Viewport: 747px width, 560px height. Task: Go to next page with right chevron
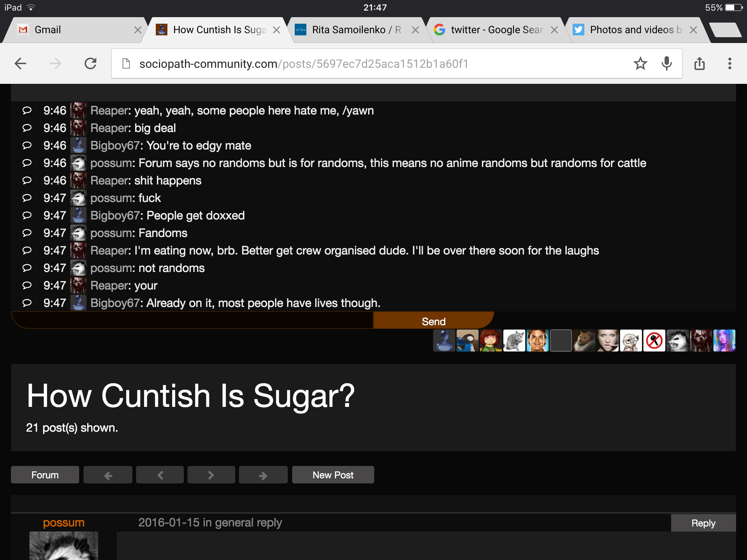click(x=211, y=475)
